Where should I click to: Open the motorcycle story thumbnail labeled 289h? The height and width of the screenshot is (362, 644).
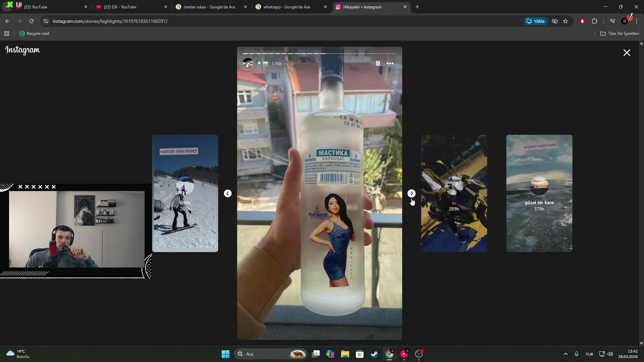(x=454, y=193)
